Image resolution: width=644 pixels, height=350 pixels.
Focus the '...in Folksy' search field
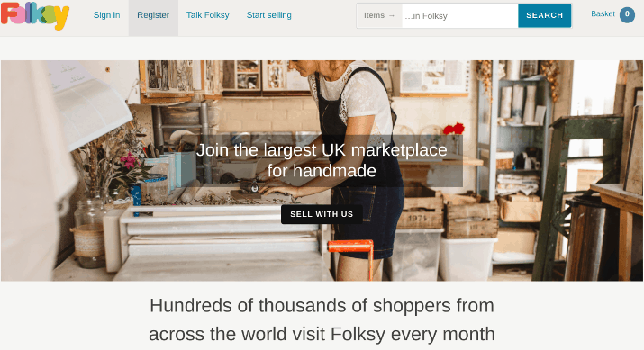[460, 15]
